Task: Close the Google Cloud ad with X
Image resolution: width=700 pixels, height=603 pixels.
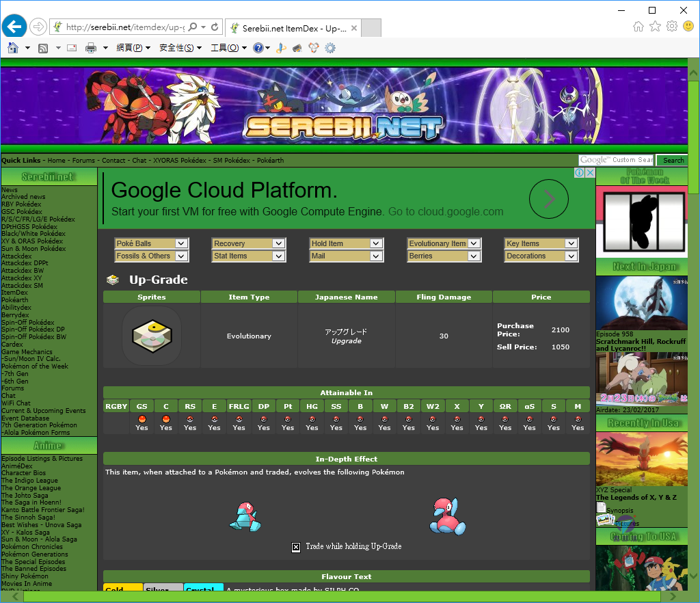Action: pos(590,173)
